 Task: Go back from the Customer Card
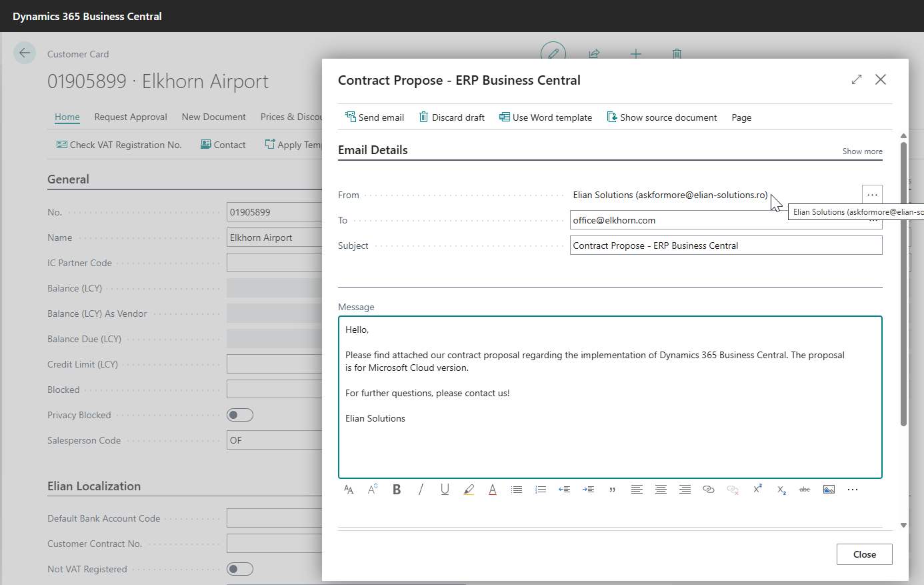25,53
